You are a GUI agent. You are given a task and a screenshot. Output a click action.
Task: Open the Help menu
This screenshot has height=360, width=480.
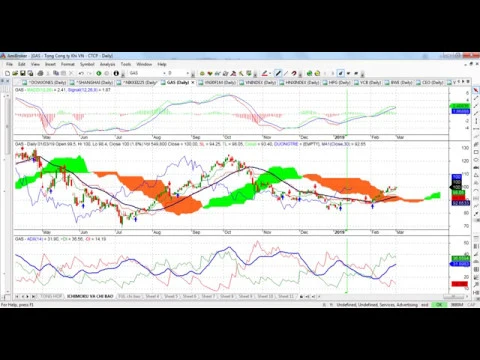pyautogui.click(x=162, y=64)
